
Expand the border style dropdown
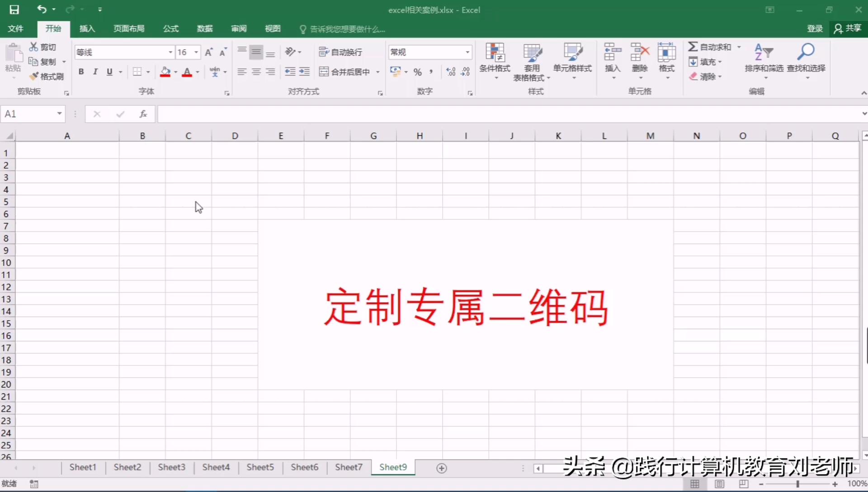click(147, 71)
